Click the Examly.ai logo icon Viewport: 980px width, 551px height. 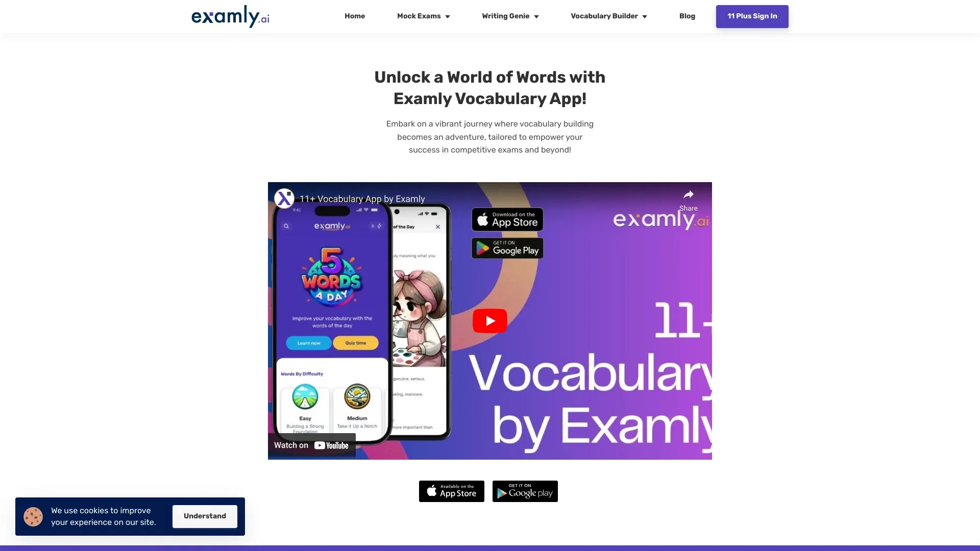pos(230,16)
